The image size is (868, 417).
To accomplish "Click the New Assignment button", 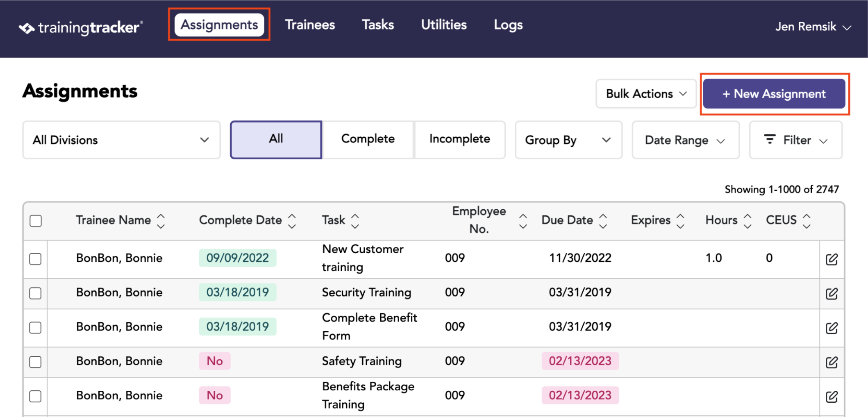I will tap(774, 94).
